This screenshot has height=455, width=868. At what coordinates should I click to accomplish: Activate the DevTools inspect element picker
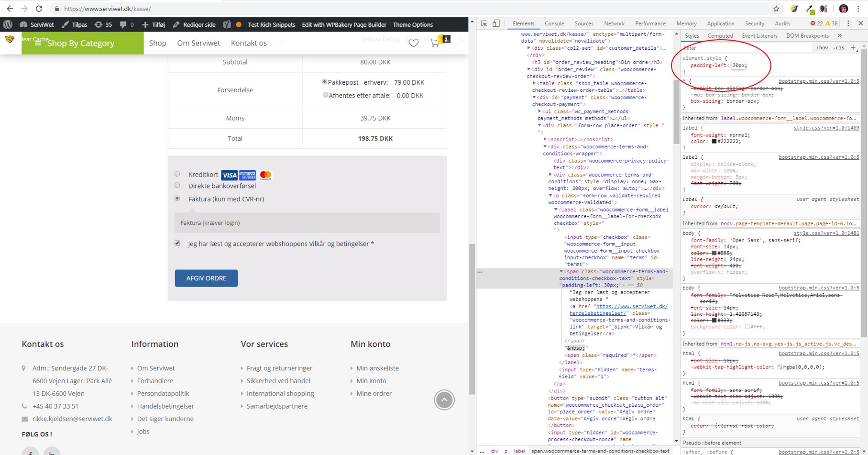484,23
